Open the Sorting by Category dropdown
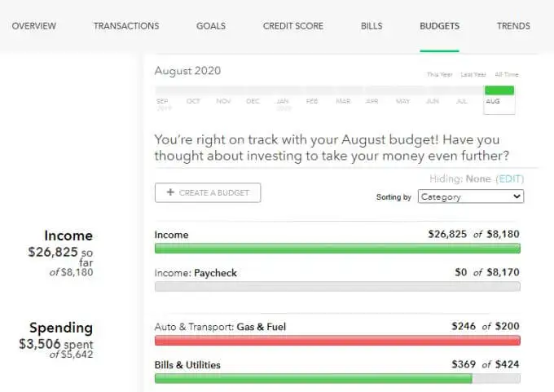 [x=471, y=196]
